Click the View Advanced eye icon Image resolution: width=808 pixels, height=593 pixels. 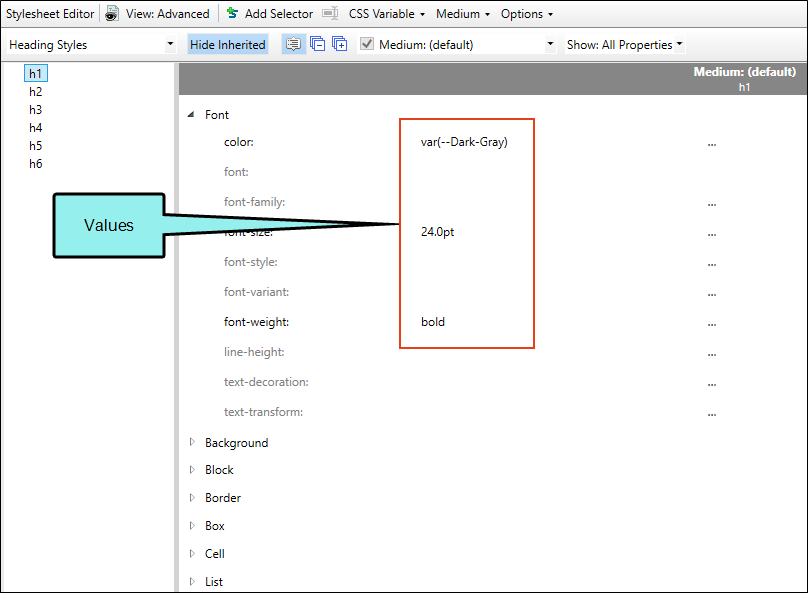click(x=112, y=14)
